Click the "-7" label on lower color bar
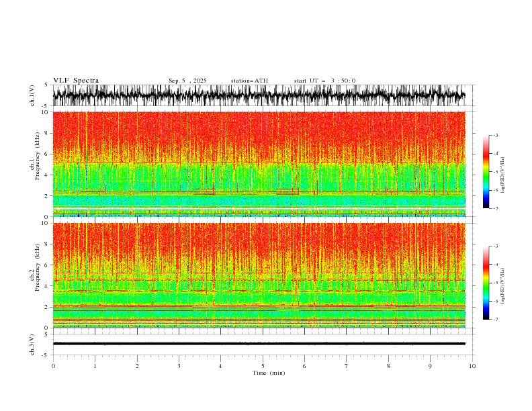 [x=495, y=320]
